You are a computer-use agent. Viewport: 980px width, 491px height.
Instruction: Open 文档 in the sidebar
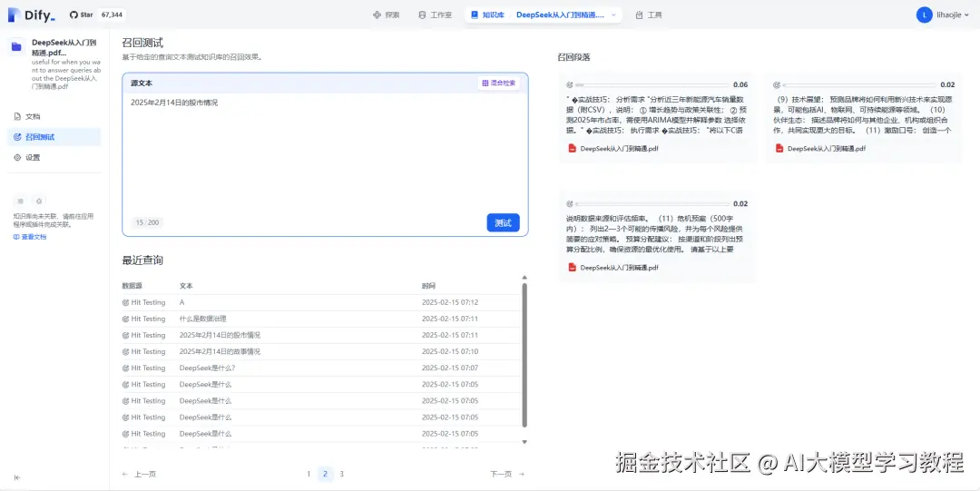[54, 116]
